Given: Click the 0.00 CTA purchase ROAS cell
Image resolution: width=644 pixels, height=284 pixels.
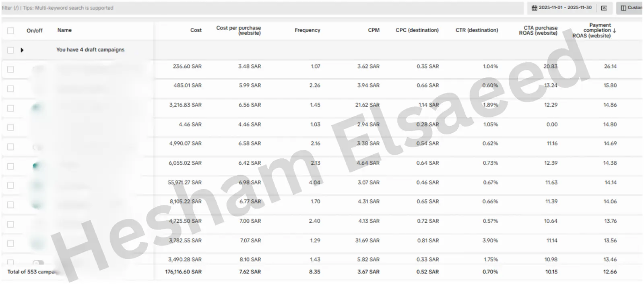Looking at the screenshot, I should 552,124.
